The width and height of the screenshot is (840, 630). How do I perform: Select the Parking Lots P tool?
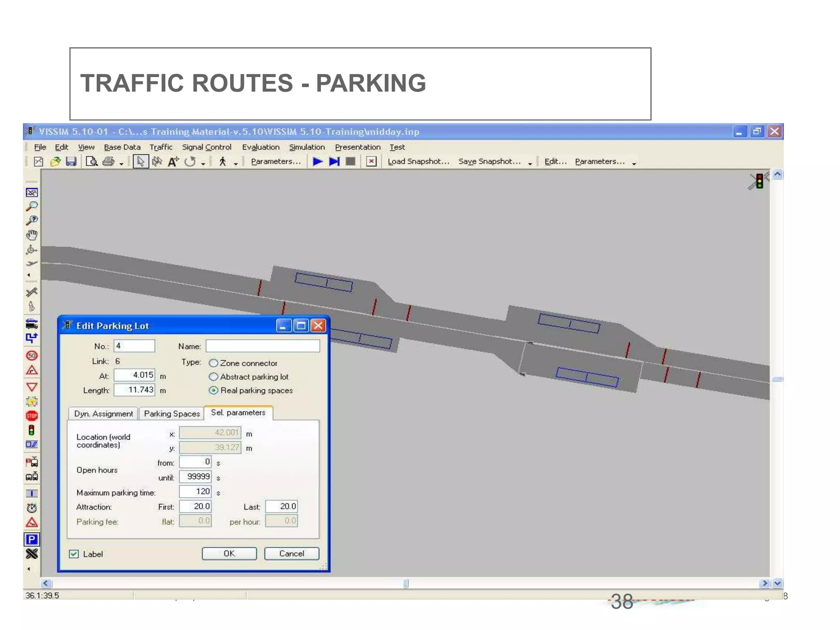32,539
